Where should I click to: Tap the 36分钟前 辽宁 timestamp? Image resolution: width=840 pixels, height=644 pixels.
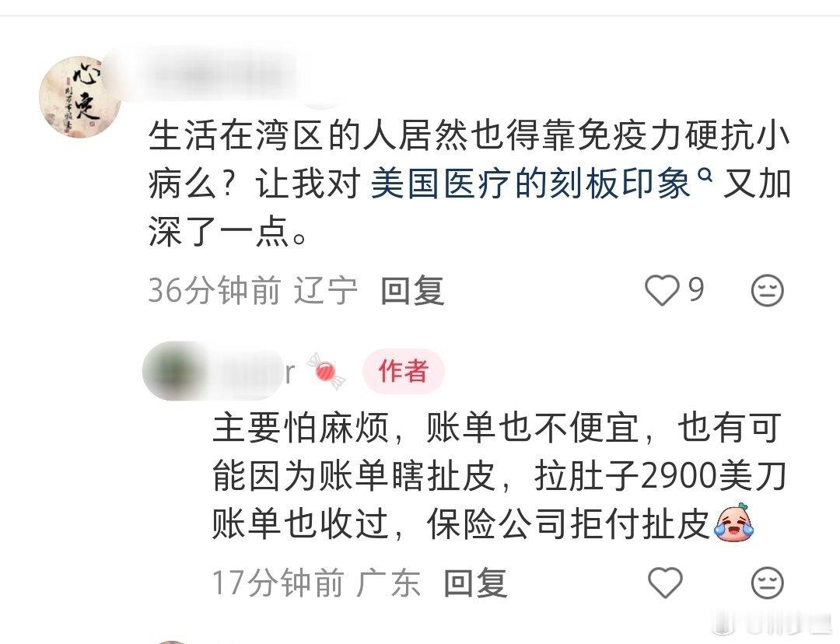coord(253,290)
